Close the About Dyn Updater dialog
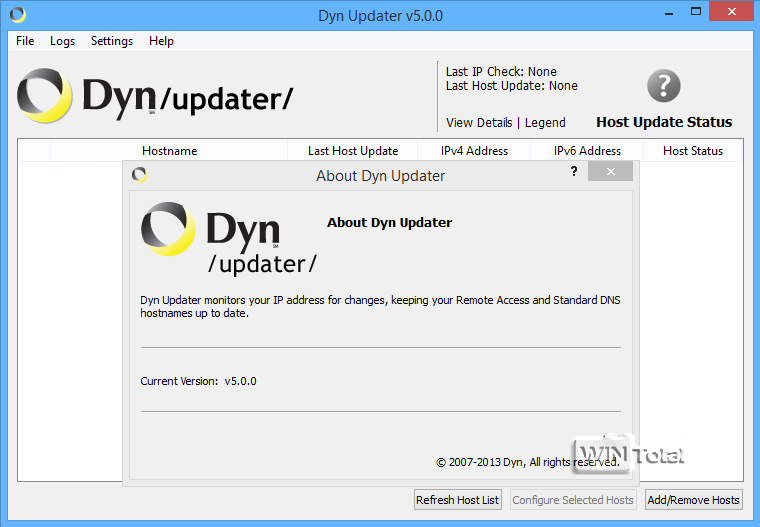The height and width of the screenshot is (527, 760). (x=610, y=171)
